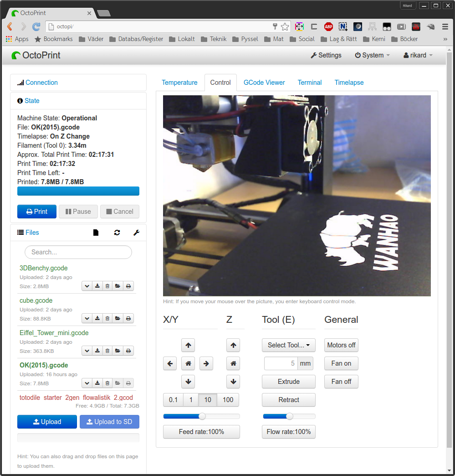
Task: Lower the Z axis down arrow
Action: [233, 382]
